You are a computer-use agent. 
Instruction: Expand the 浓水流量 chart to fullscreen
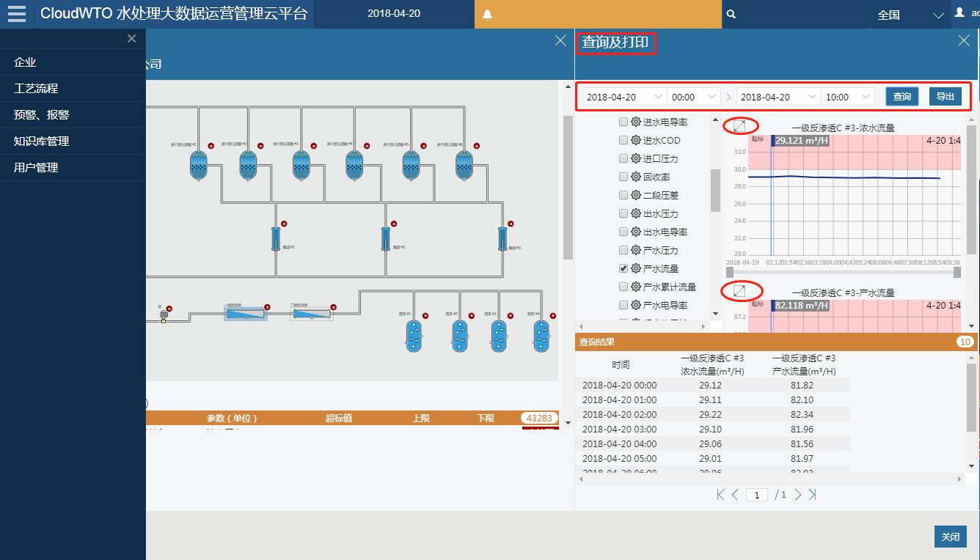pyautogui.click(x=741, y=125)
